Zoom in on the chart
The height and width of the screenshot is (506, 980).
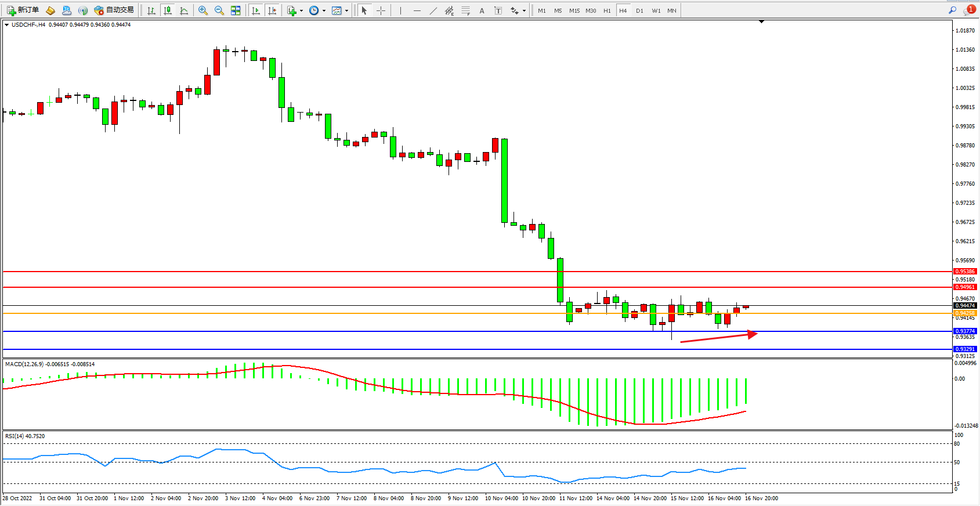203,10
